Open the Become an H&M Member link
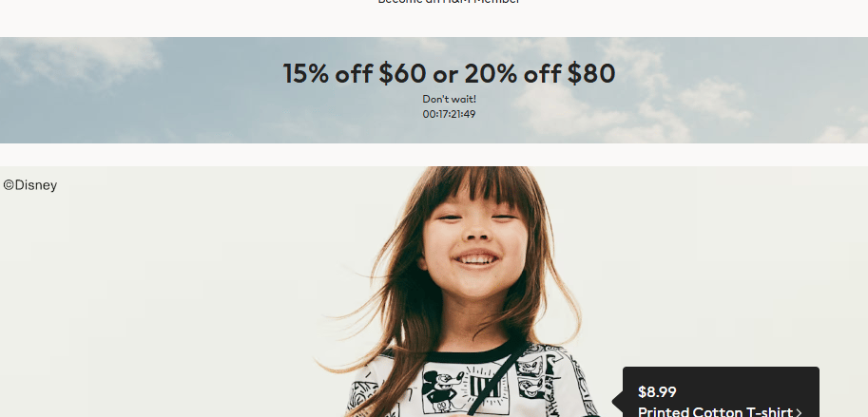The image size is (868, 417). tap(449, 2)
